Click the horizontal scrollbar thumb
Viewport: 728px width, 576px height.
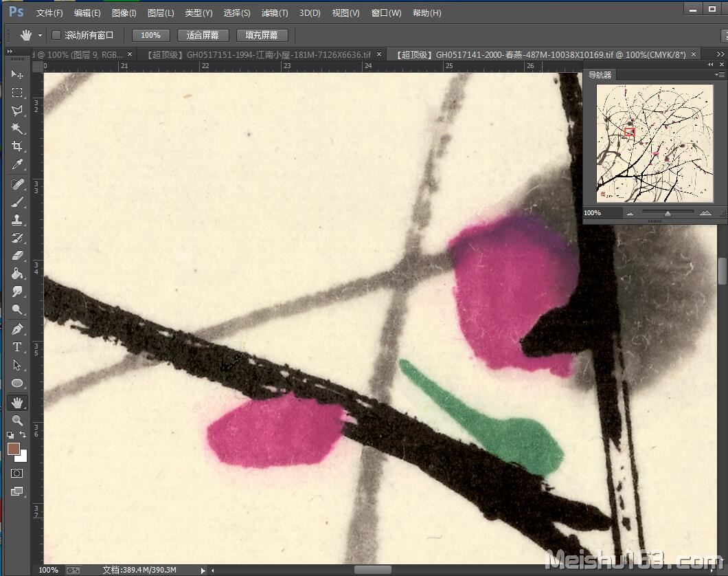pyautogui.click(x=372, y=570)
